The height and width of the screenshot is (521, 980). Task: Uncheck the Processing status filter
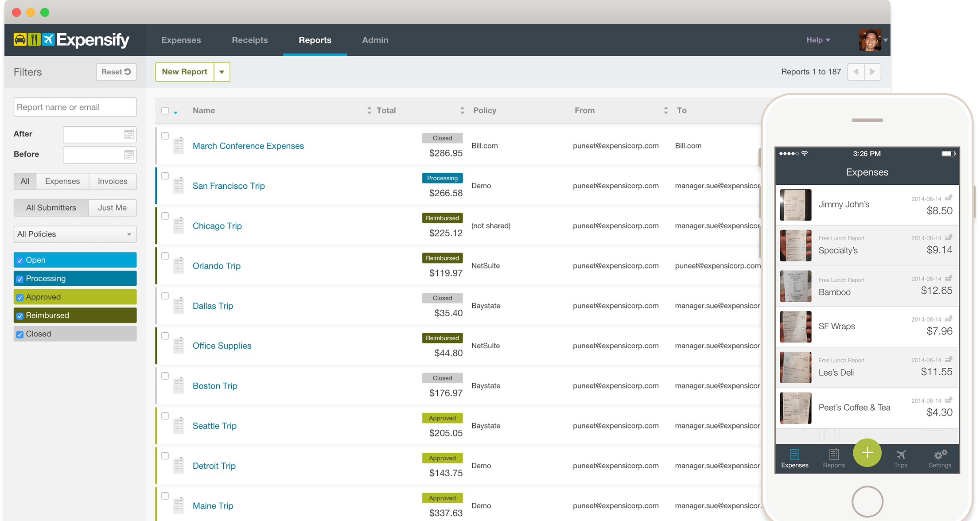19,279
